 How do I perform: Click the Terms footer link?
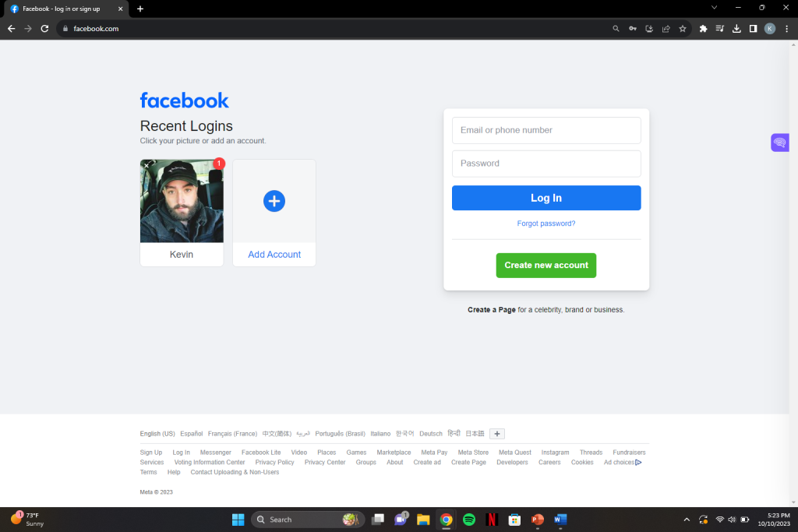coord(149,472)
